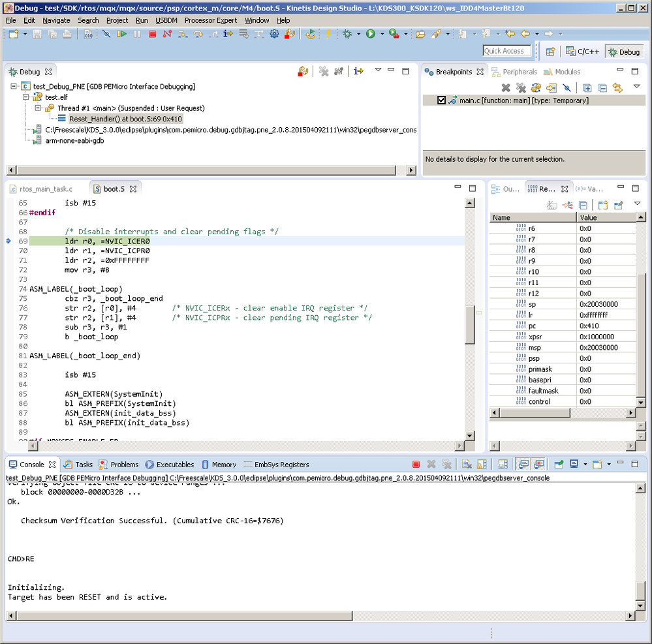652x644 pixels.
Task: Toggle Instruction Stepping Mode in Debug view
Action: [x=358, y=72]
